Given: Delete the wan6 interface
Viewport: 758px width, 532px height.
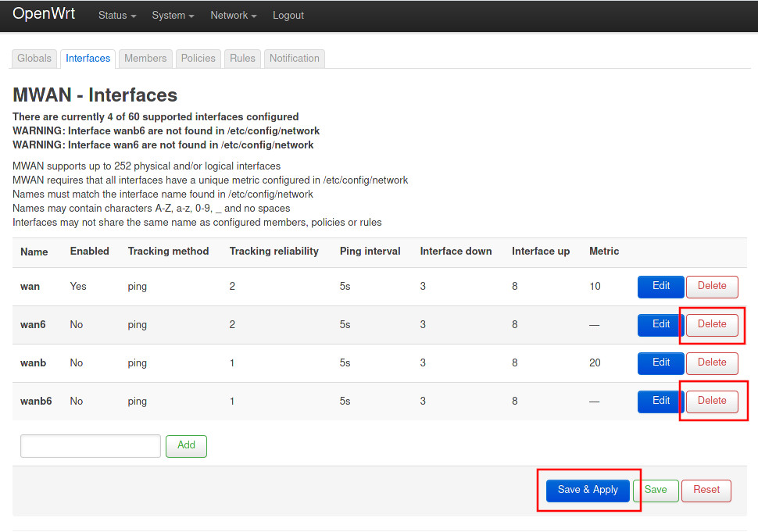Looking at the screenshot, I should pos(711,325).
